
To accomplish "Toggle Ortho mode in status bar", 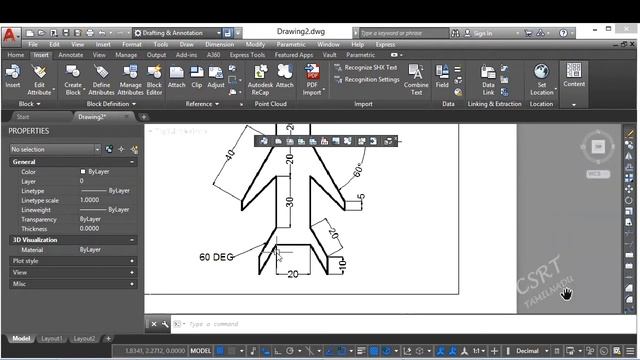I will coord(278,351).
